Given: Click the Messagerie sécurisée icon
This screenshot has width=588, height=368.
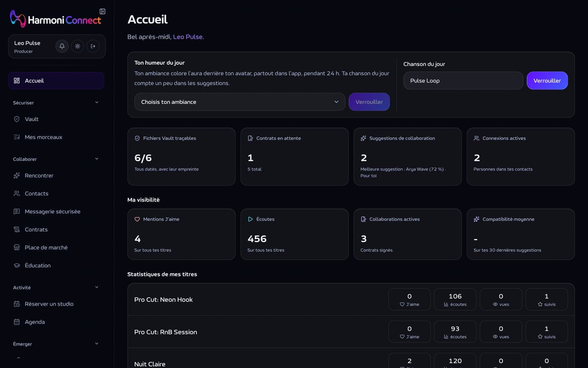Looking at the screenshot, I should 17,211.
